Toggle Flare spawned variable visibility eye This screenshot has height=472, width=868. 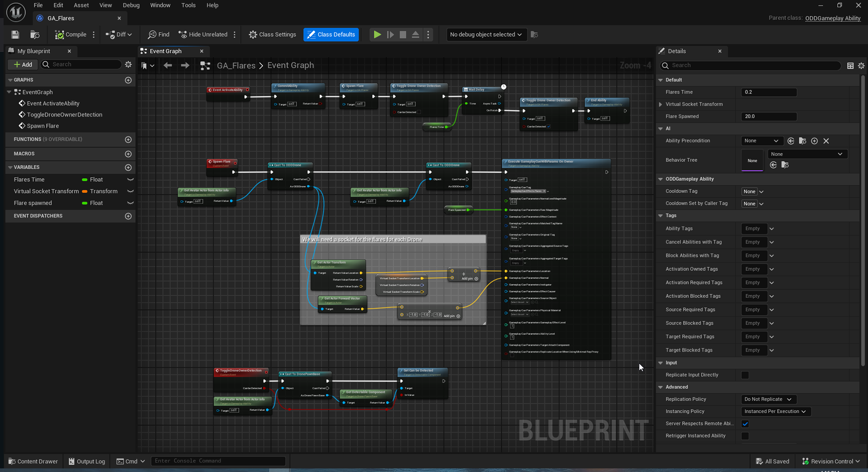pyautogui.click(x=130, y=203)
